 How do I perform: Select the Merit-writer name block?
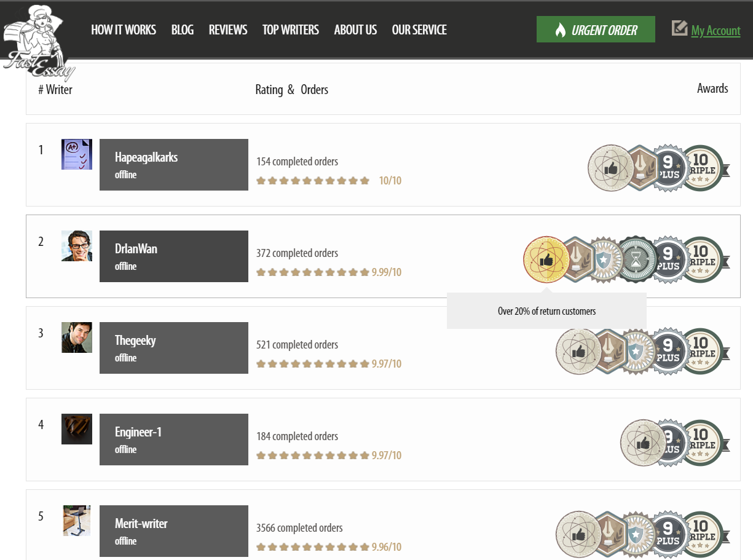click(x=174, y=531)
